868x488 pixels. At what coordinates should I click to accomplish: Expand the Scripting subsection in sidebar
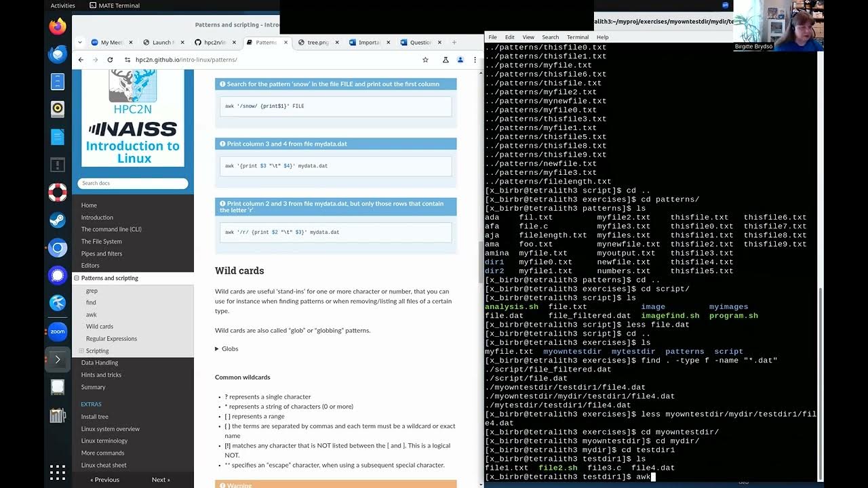pyautogui.click(x=81, y=351)
